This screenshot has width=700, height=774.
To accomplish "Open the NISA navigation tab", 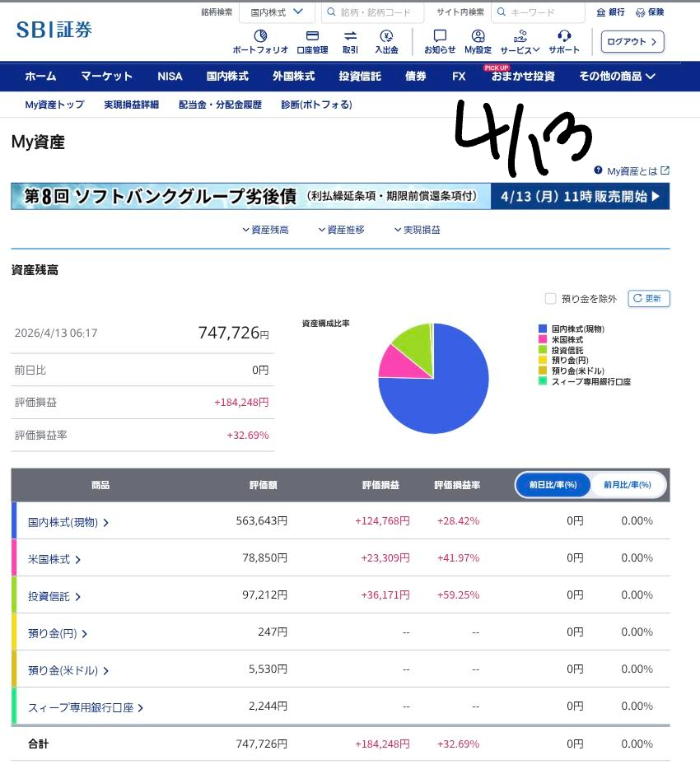I will coord(170,77).
